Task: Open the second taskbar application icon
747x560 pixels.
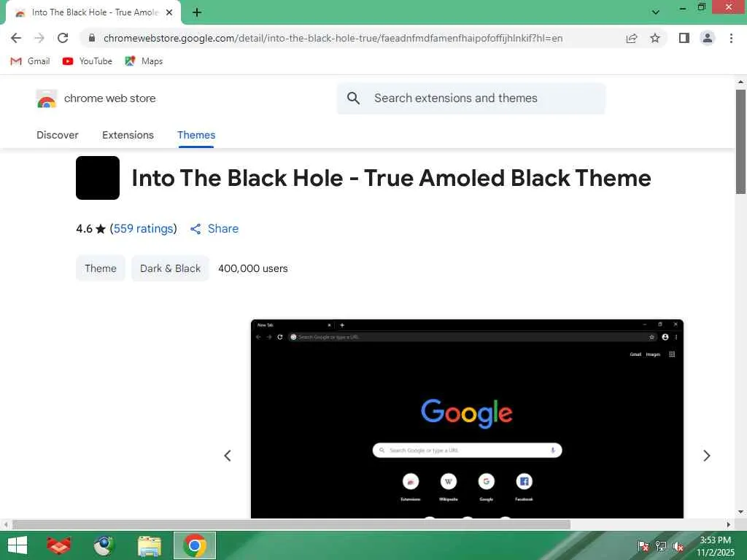Action: [x=104, y=545]
